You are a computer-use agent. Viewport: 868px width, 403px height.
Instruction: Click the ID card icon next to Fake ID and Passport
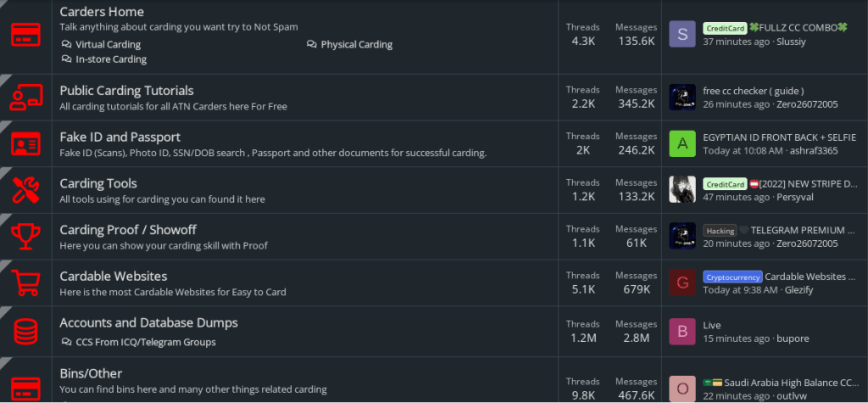[x=25, y=144]
